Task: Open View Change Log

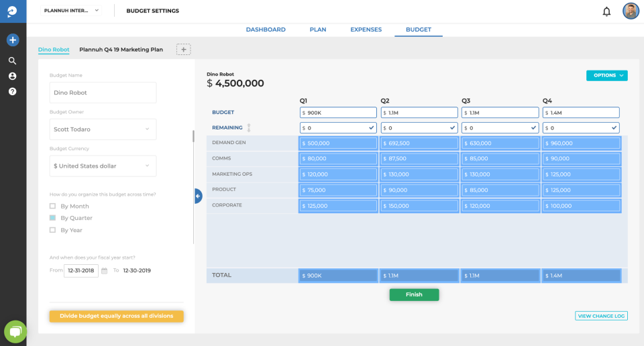Action: tap(601, 316)
